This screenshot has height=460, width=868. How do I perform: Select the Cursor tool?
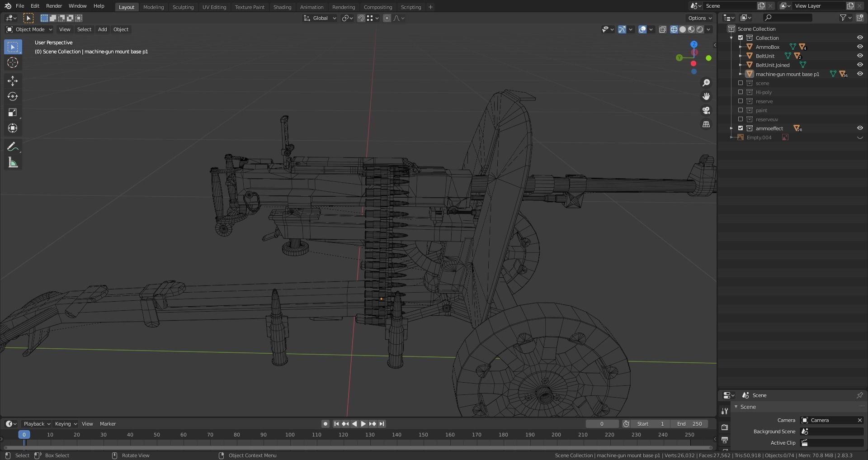13,62
